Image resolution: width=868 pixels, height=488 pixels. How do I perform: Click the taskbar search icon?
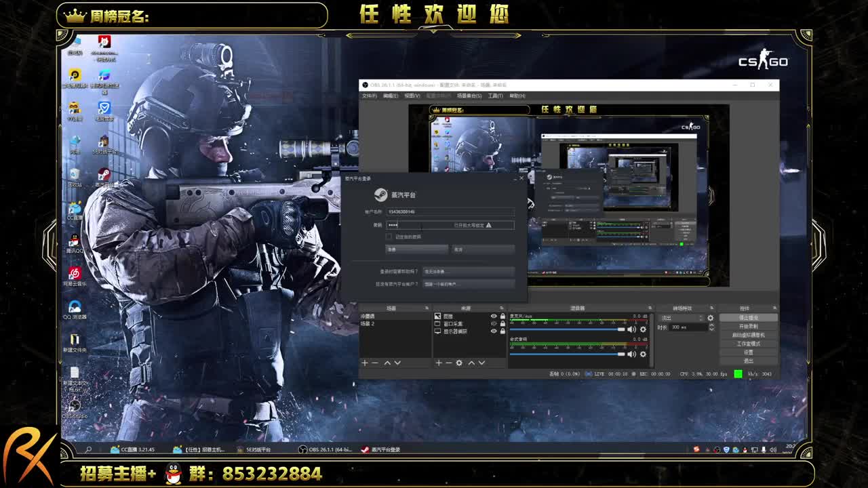[88, 449]
